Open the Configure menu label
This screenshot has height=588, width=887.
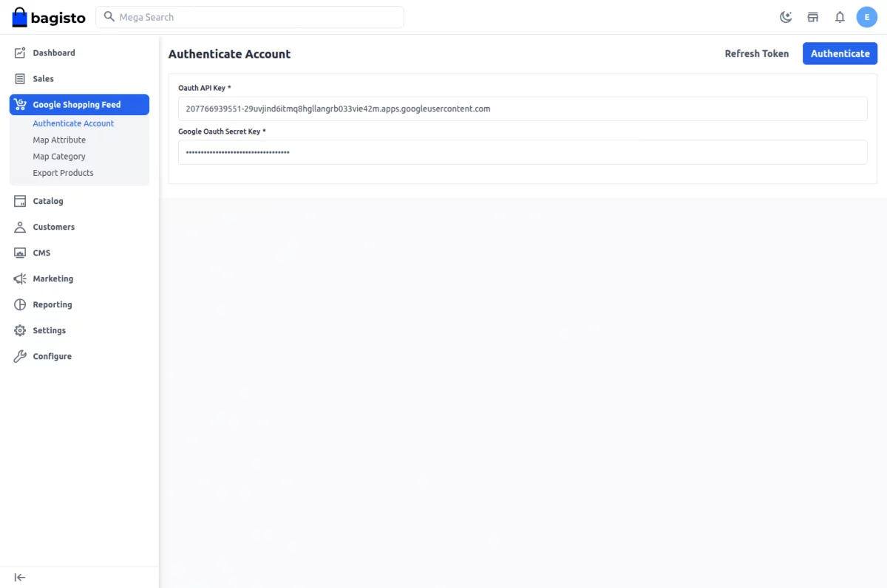[52, 356]
